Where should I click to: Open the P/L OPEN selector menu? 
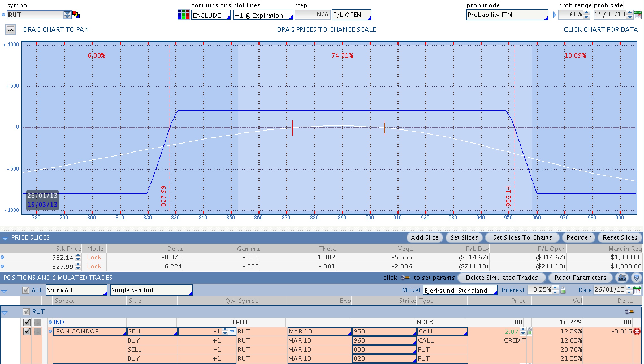tap(351, 15)
